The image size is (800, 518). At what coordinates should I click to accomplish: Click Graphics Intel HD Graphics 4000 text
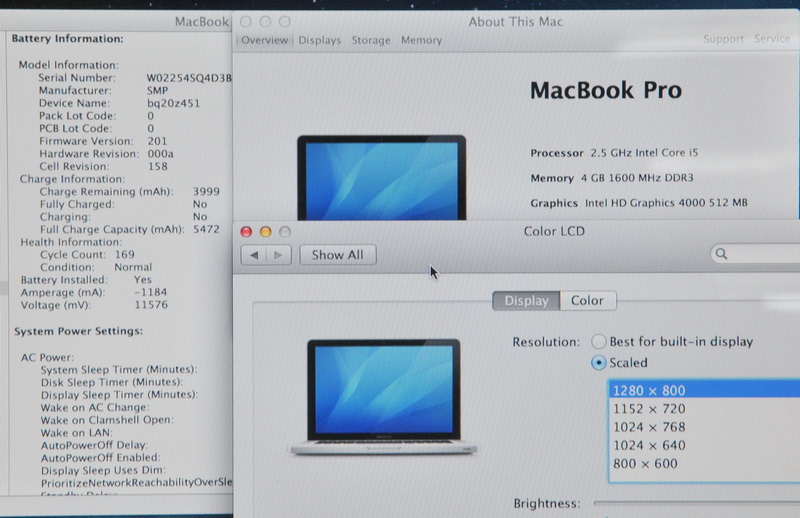pos(639,203)
